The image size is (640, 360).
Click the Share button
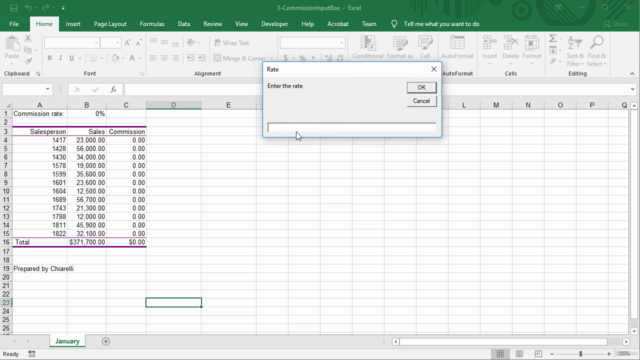pyautogui.click(x=616, y=24)
